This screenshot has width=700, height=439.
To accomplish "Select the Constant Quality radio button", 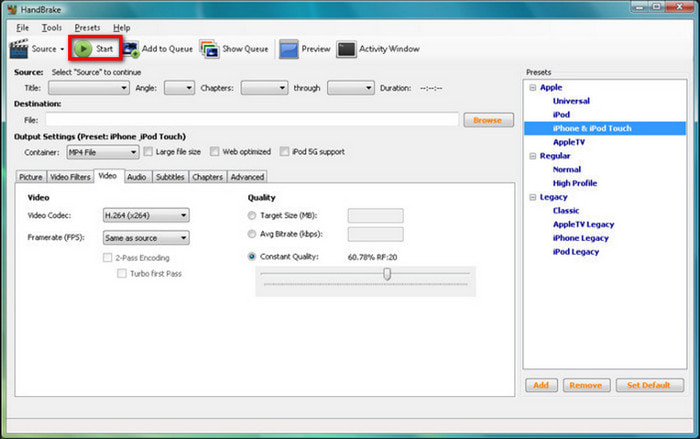I will (252, 256).
